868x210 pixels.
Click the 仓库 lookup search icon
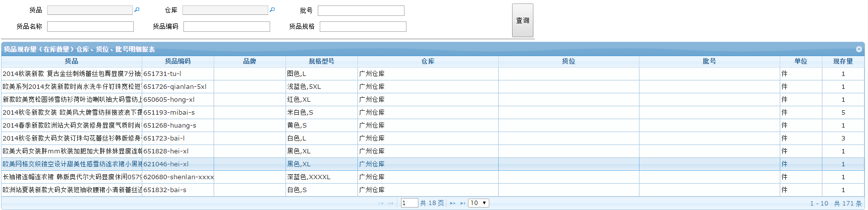point(272,10)
